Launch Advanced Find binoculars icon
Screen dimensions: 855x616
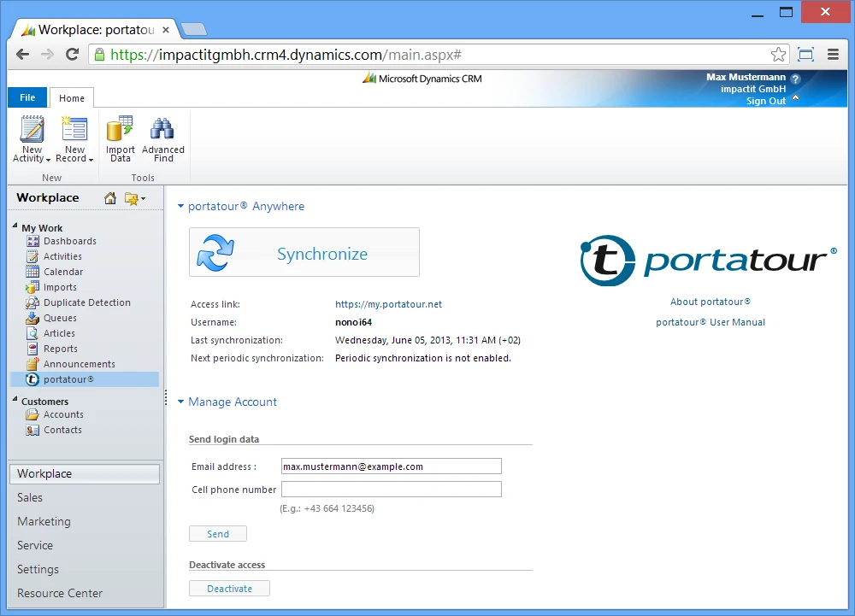tap(162, 129)
